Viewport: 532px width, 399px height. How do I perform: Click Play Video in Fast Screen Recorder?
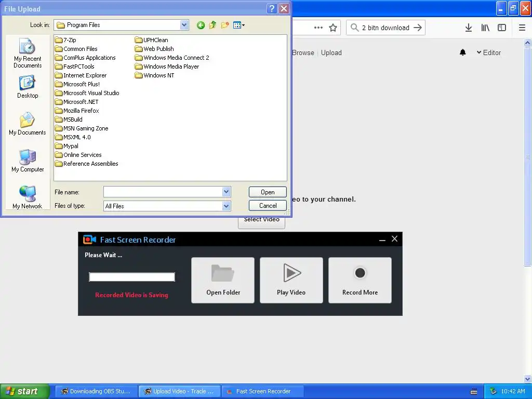point(291,280)
